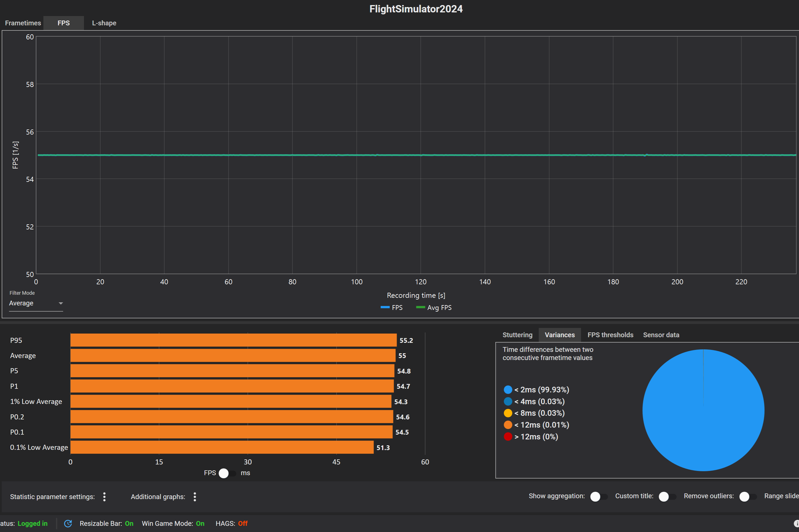Click the < 4ms (0.03%) legend swatch
The width and height of the screenshot is (799, 532).
pyautogui.click(x=508, y=401)
